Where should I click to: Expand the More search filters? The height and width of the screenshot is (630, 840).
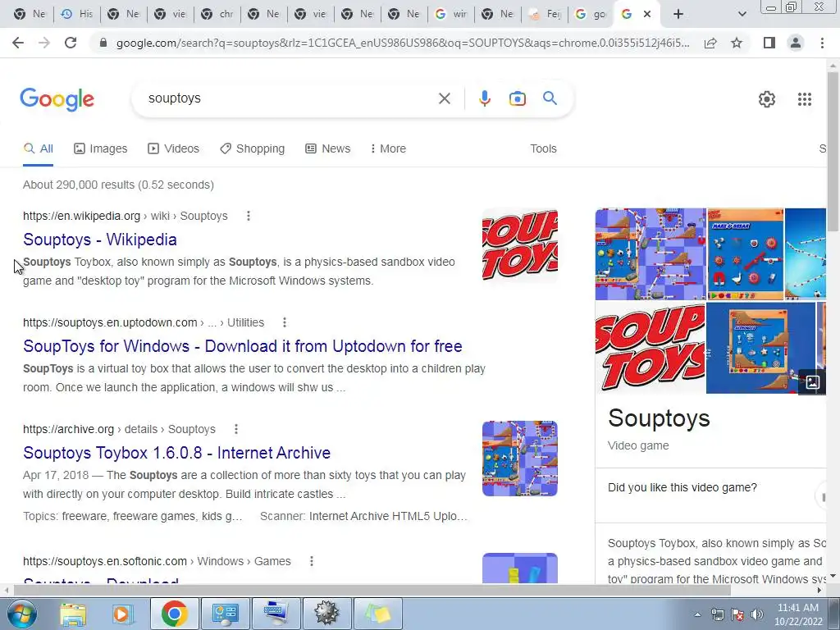[x=388, y=148]
